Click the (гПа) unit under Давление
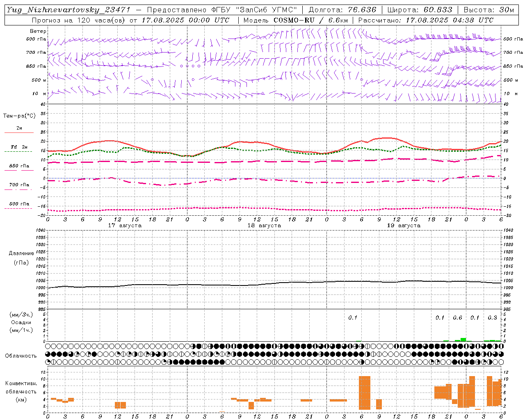This screenshot has width=525, height=420. pos(21,262)
